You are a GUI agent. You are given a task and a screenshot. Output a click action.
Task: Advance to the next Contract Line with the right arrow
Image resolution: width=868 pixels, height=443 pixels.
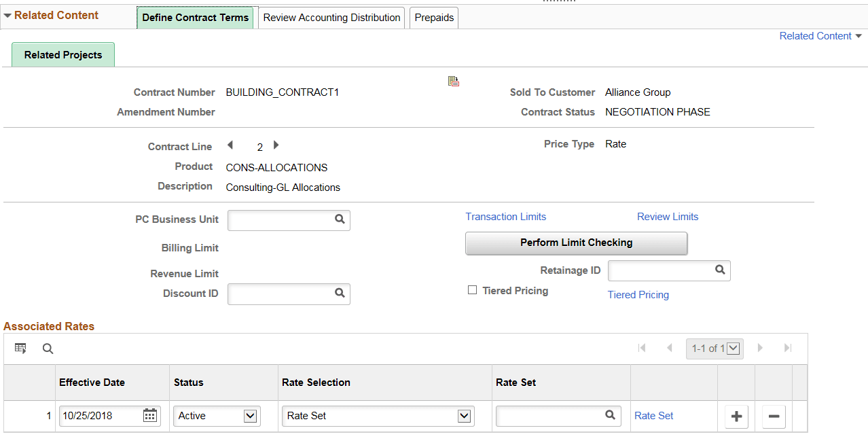(x=276, y=145)
